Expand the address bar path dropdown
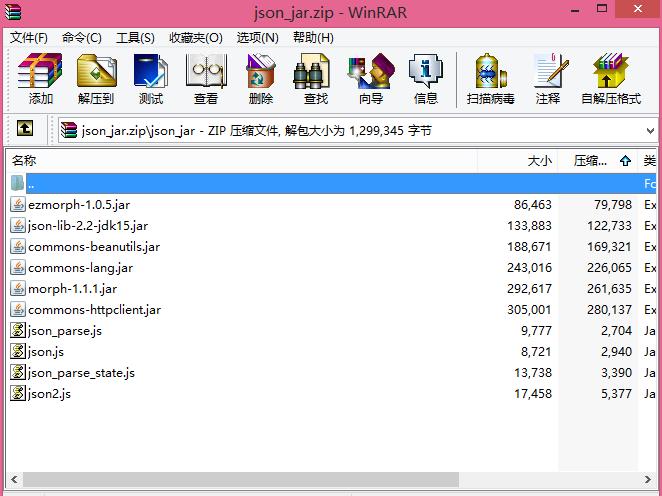The image size is (662, 496). (x=650, y=131)
